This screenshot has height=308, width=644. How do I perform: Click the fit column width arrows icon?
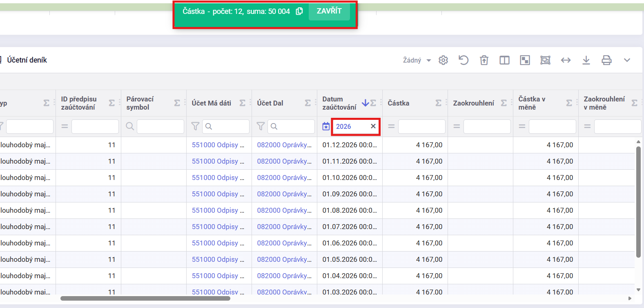tap(566, 61)
